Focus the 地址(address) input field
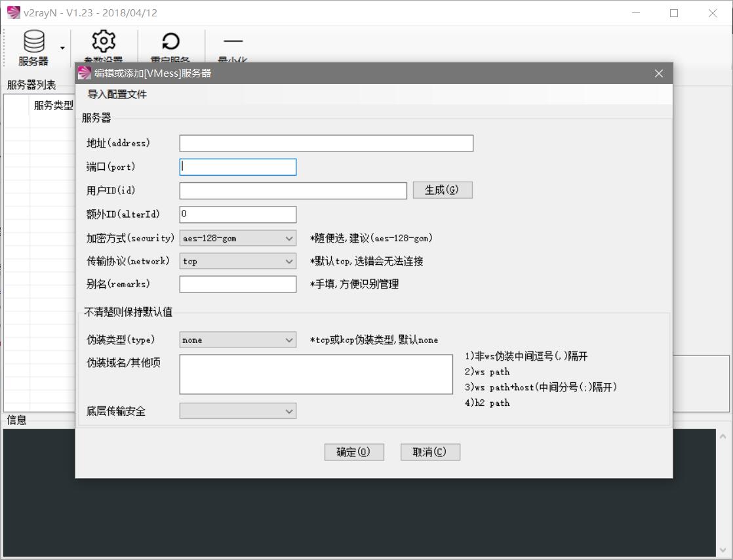733x560 pixels. coord(327,144)
